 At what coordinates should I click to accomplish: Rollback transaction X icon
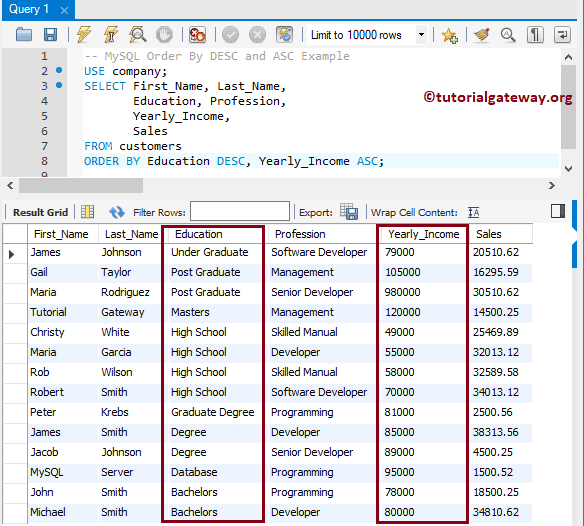pyautogui.click(x=257, y=35)
